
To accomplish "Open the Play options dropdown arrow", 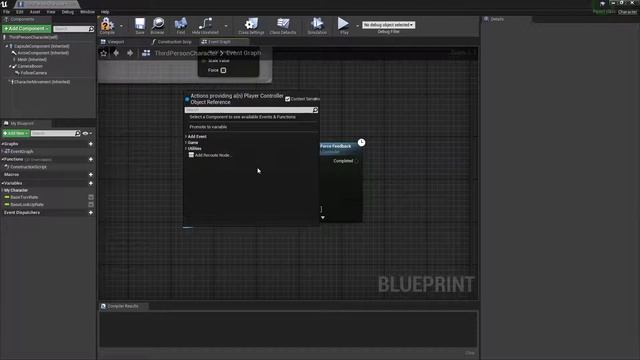I will [358, 26].
